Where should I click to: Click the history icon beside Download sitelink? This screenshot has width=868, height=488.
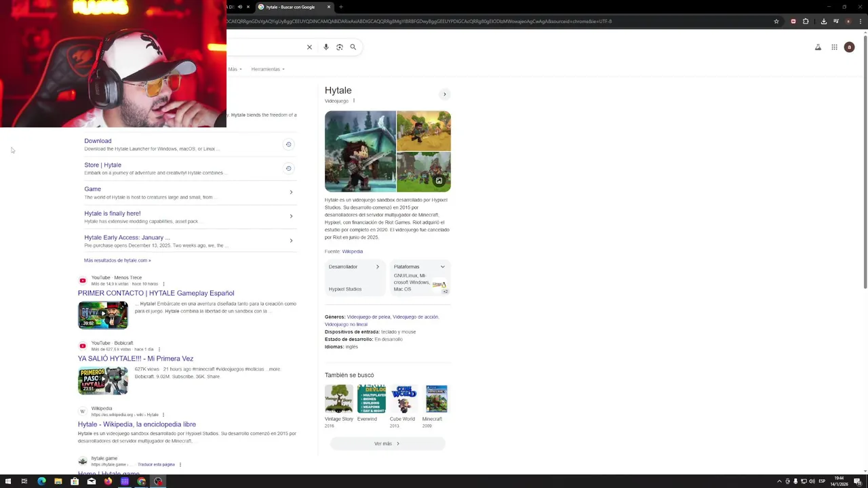288,144
